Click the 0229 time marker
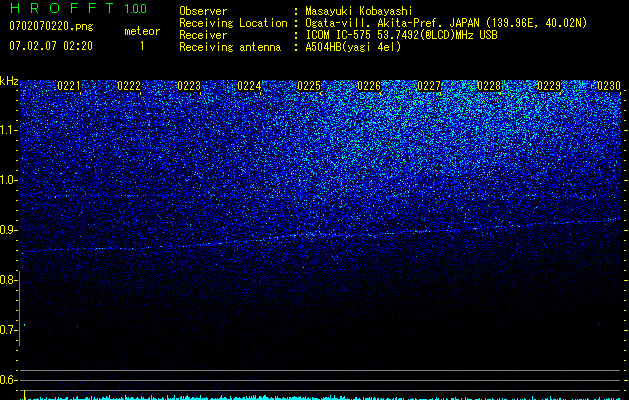 [549, 86]
